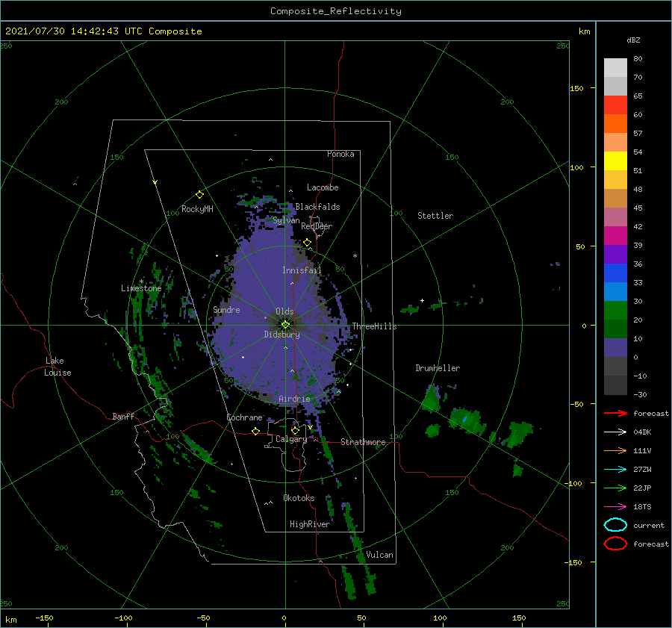This screenshot has height=628, width=672.
Task: Select the yellow diamond marker above Calgary
Action: (295, 430)
